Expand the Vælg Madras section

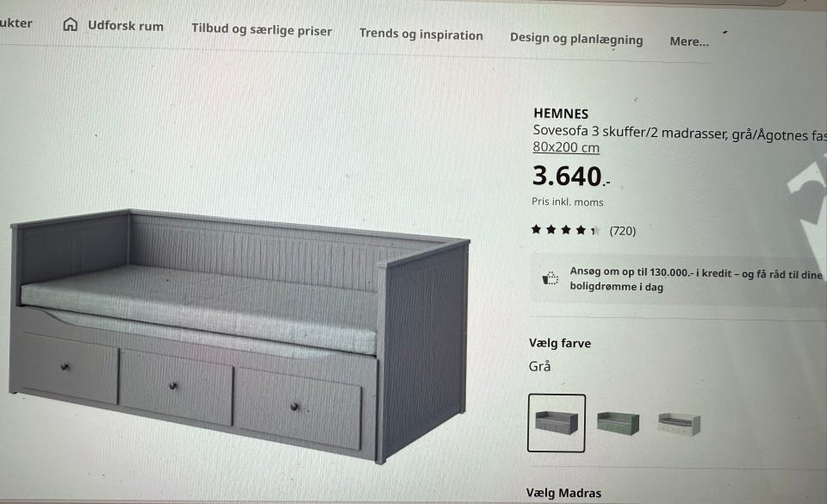pos(563,493)
